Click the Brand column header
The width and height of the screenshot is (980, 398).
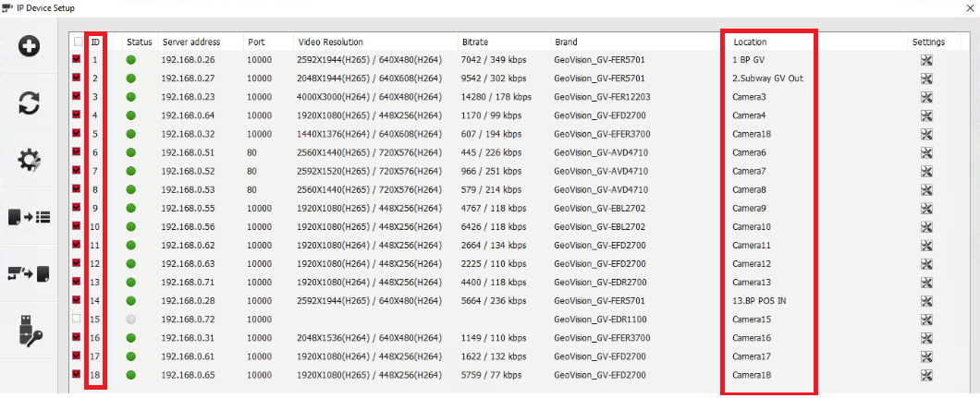tap(566, 42)
